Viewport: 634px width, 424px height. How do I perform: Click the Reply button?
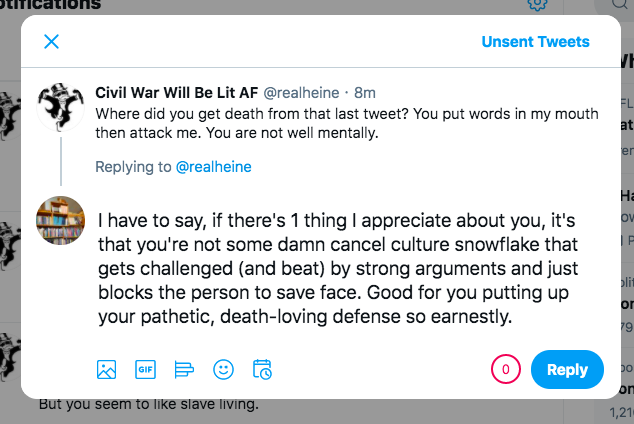click(x=567, y=369)
